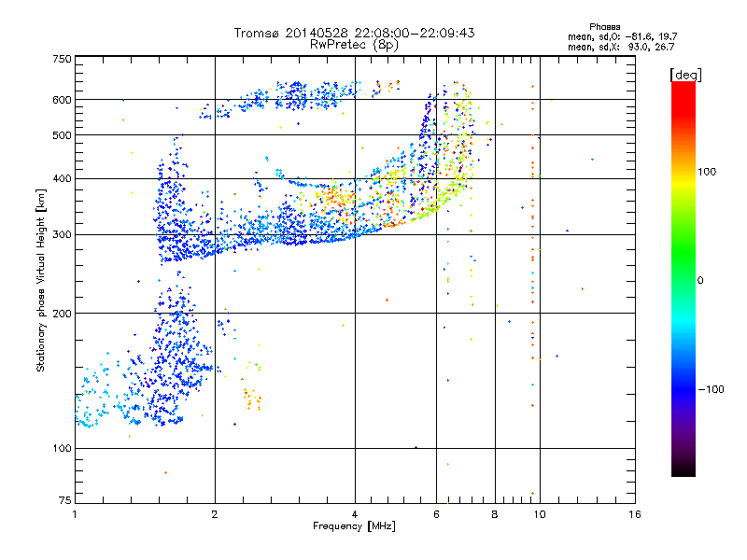Click the -100 label beside the colorbar

click(712, 389)
